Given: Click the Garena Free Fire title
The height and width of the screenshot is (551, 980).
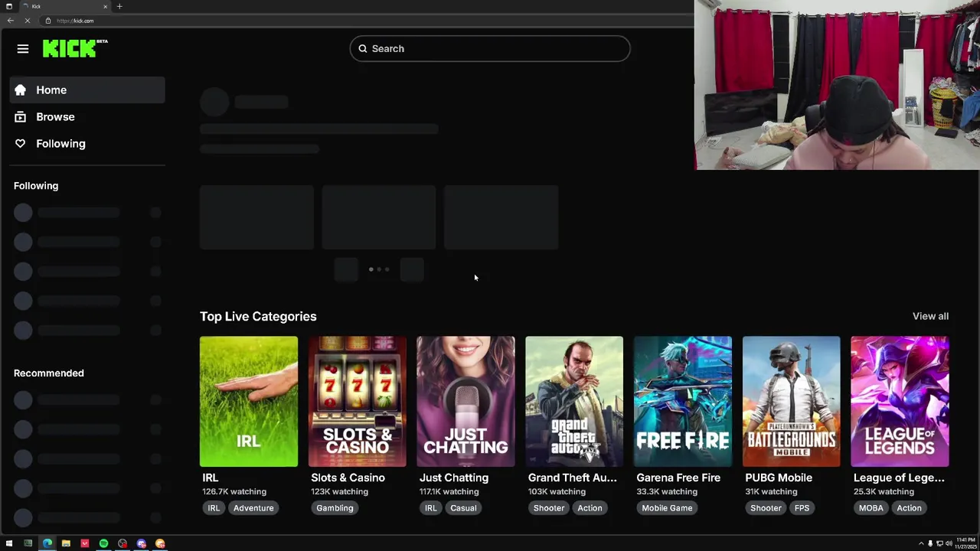Looking at the screenshot, I should coord(678,478).
